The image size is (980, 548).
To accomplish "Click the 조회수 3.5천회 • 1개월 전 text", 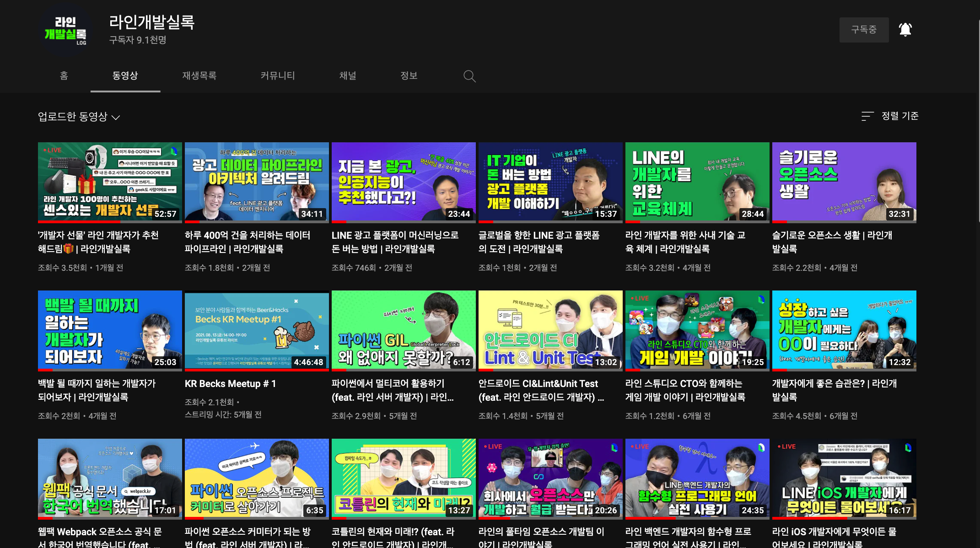I will pyautogui.click(x=81, y=268).
